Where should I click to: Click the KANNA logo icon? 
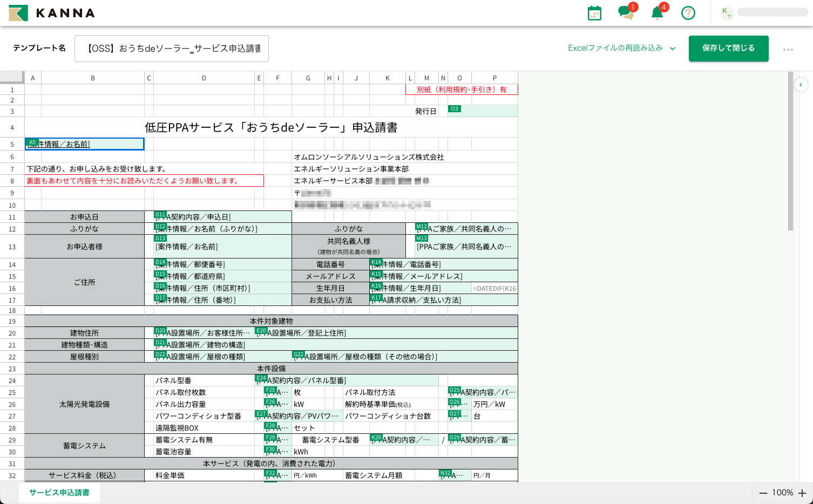pos(18,13)
